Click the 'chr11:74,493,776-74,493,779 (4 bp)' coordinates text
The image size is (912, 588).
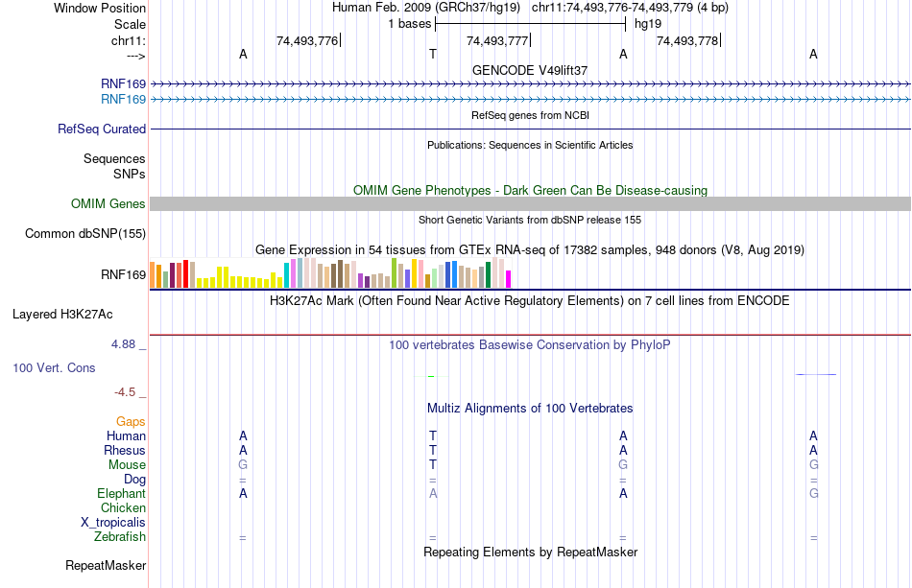coord(630,8)
